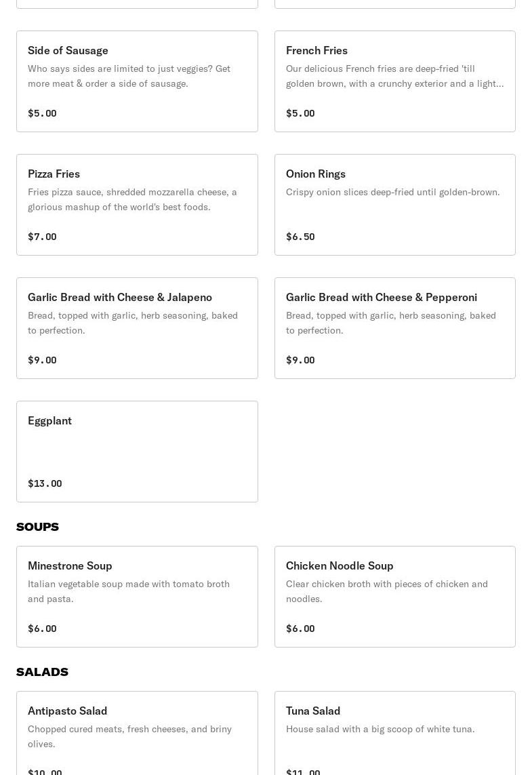Choose the Antipasto Salad item

pos(137,733)
